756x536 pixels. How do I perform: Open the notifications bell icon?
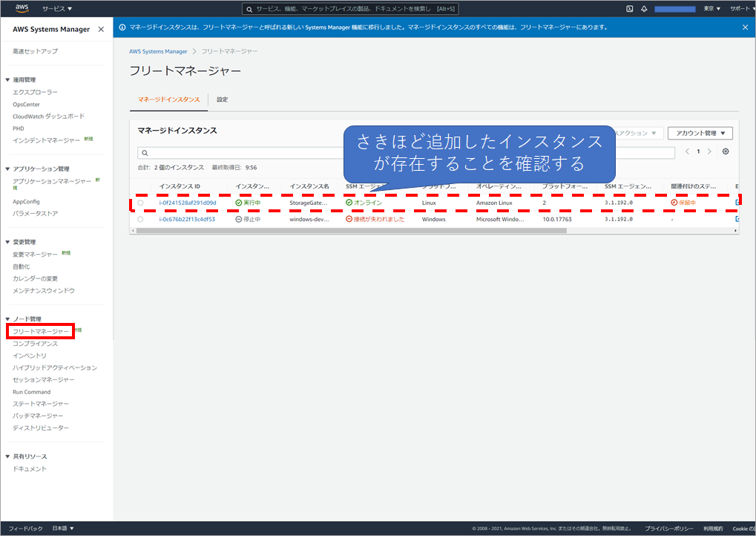(644, 9)
